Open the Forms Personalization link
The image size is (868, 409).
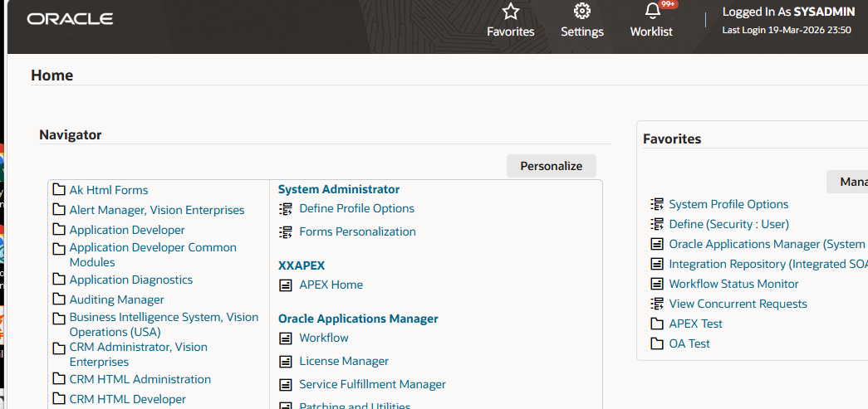358,231
